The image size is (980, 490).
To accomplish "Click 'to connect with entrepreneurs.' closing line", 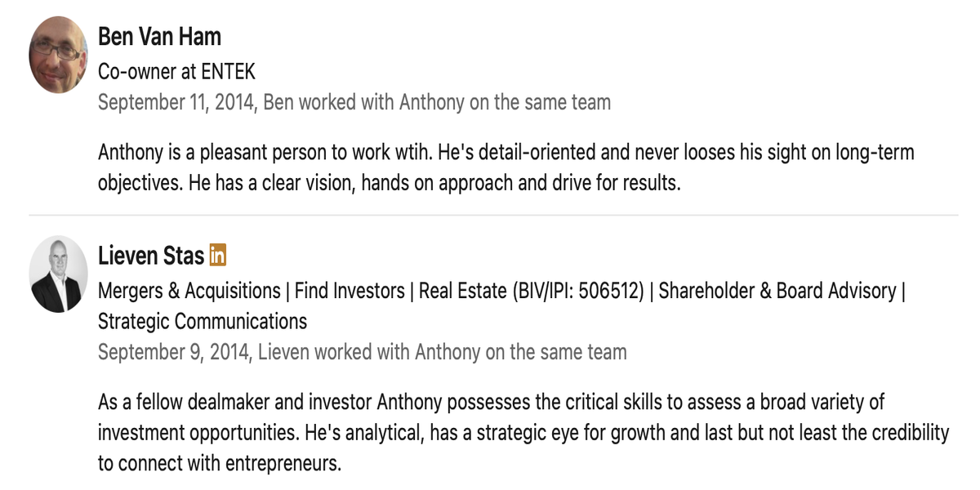I will coord(219,463).
